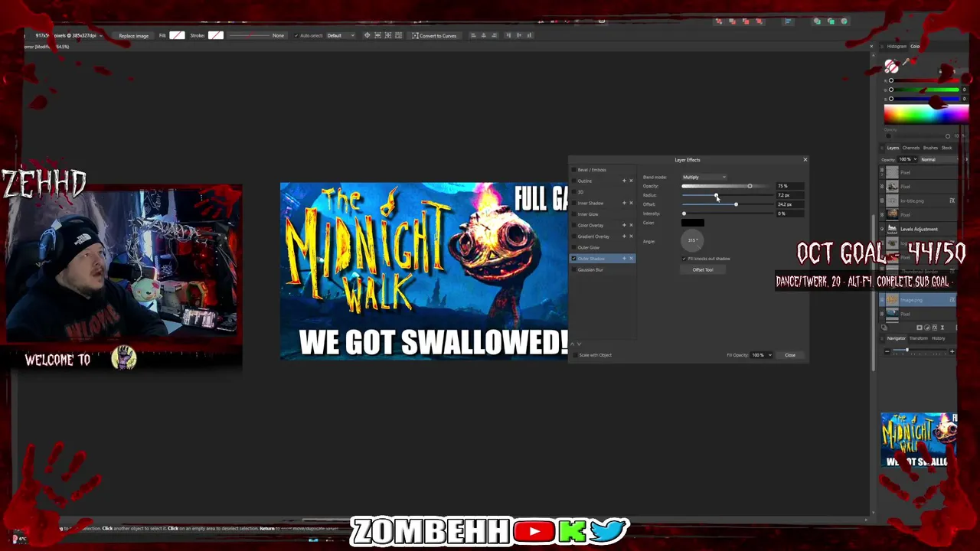980x551 pixels.
Task: Switch to the Navigator tab
Action: pyautogui.click(x=896, y=338)
